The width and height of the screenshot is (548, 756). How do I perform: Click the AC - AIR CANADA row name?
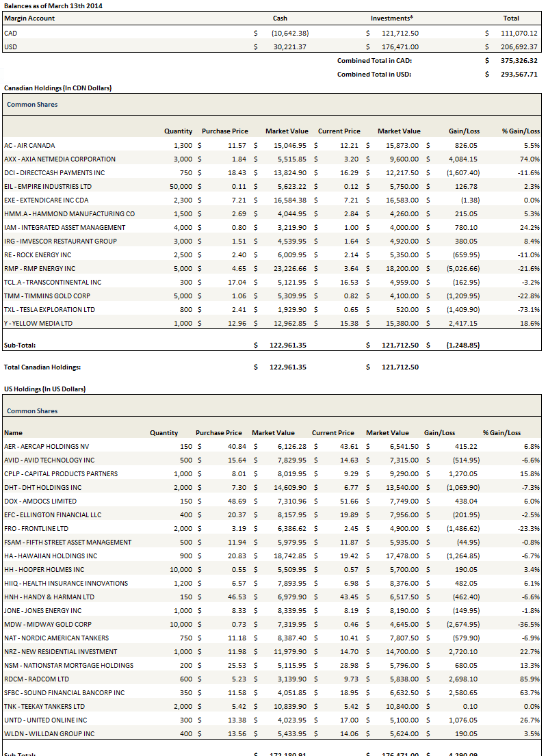(x=29, y=145)
